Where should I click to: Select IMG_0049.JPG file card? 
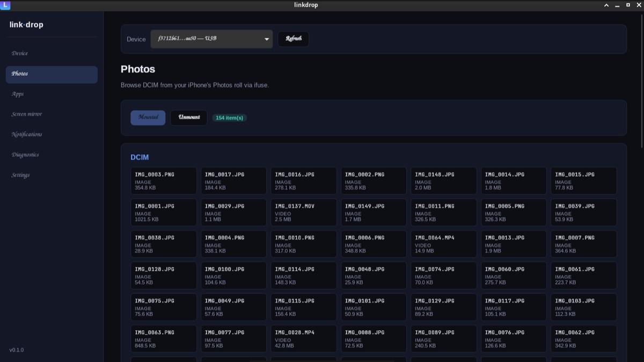[233, 307]
